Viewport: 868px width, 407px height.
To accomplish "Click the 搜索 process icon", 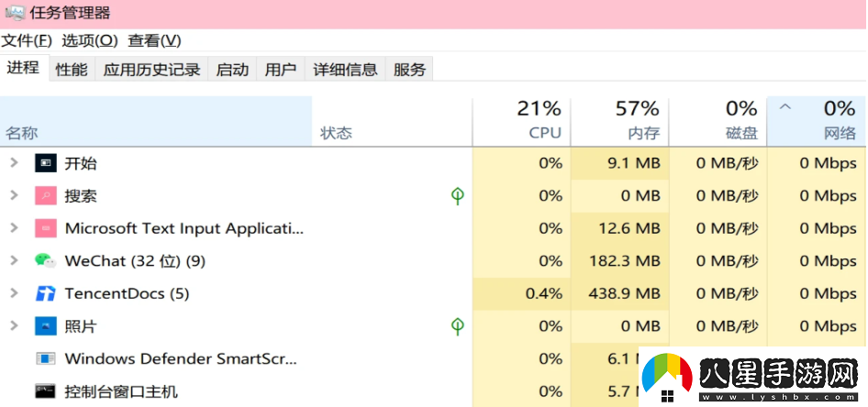I will [45, 196].
